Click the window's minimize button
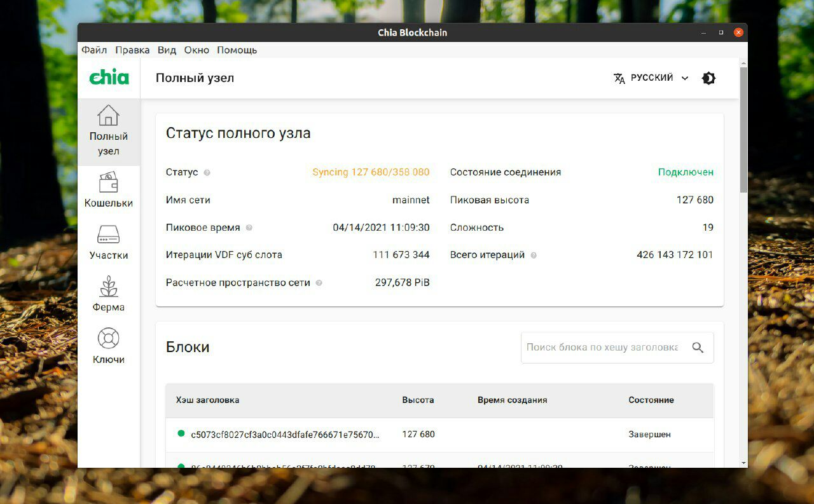This screenshot has height=504, width=814. (703, 32)
